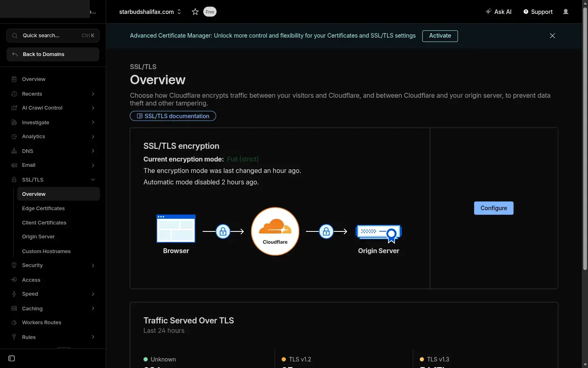Collapse the SSL/TLS sidebar section
The width and height of the screenshot is (588, 368).
tap(93, 180)
